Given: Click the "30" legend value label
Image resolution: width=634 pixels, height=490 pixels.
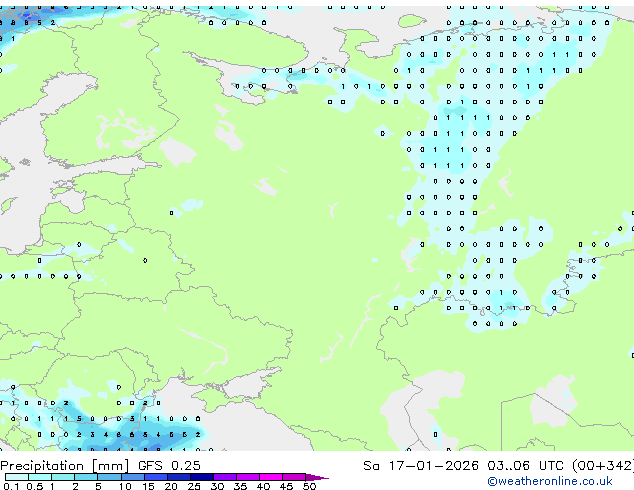Looking at the screenshot, I should (217, 486).
